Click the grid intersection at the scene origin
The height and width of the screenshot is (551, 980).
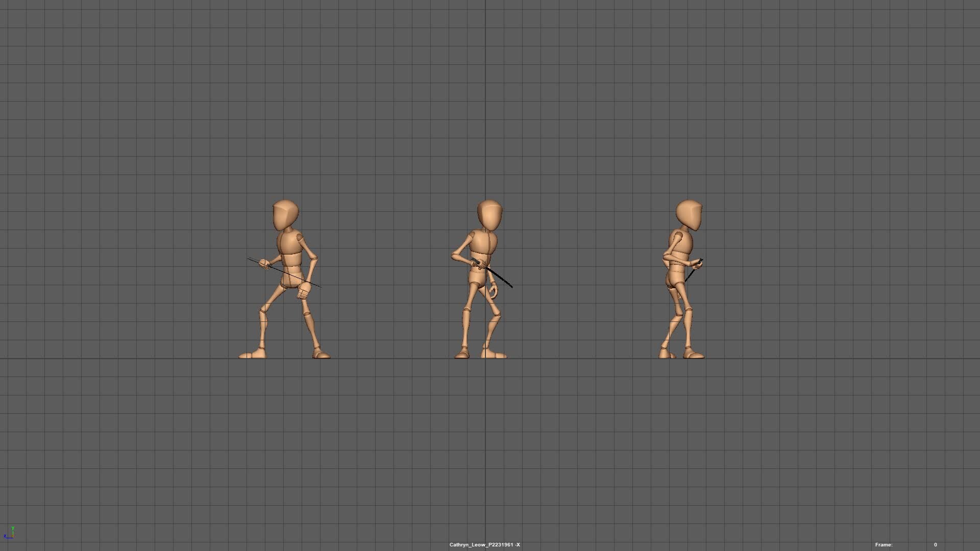[x=486, y=359]
